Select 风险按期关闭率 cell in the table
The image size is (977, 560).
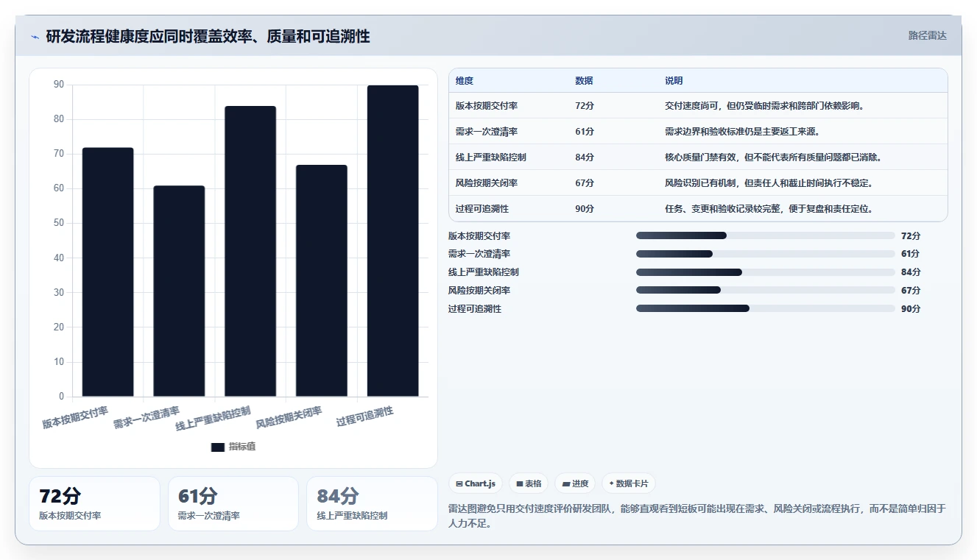[x=487, y=183]
